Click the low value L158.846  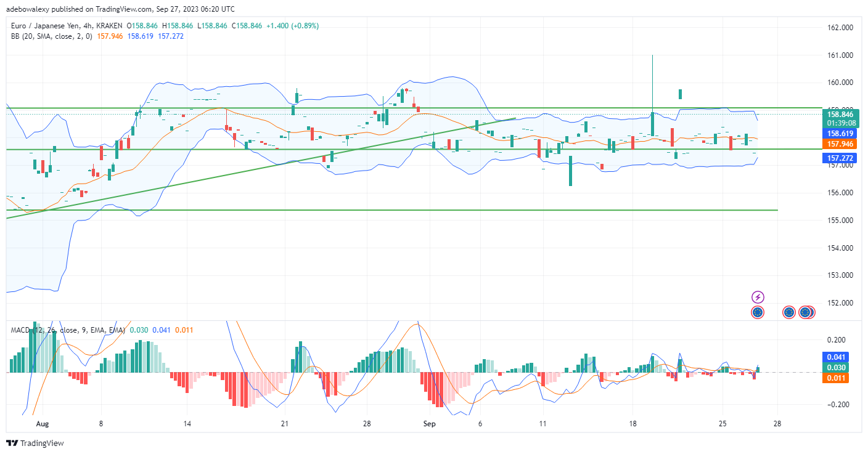(x=212, y=26)
